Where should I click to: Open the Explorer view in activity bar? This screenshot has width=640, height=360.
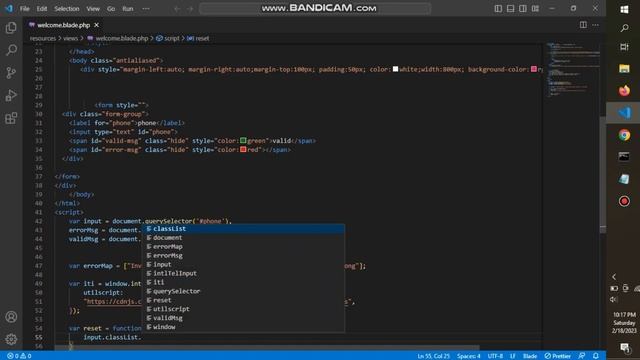[11, 28]
